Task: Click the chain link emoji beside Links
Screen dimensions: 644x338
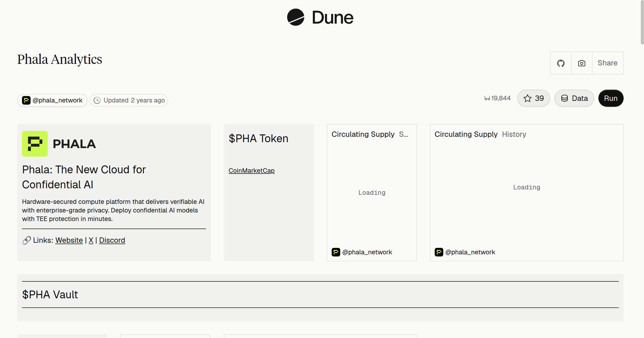Action: pyautogui.click(x=27, y=240)
